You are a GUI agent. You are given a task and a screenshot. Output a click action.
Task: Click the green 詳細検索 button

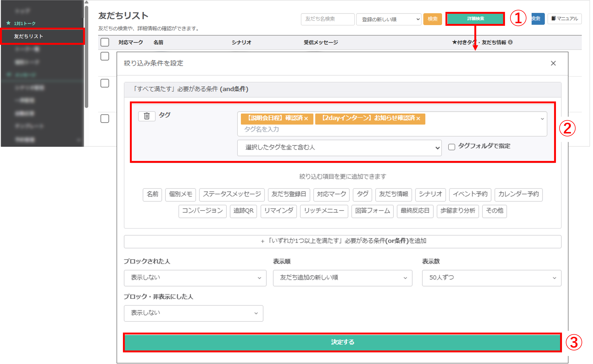click(475, 19)
